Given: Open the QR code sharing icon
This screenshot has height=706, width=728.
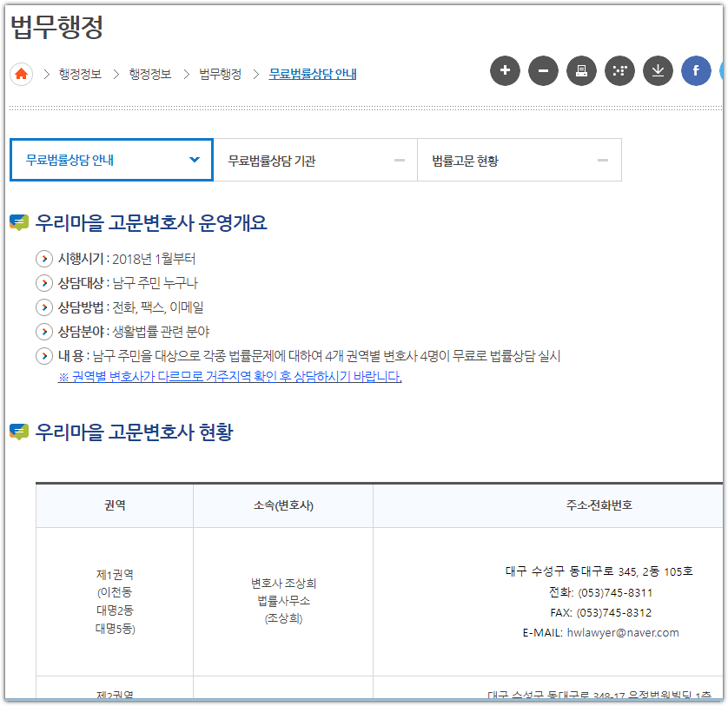Looking at the screenshot, I should 619,71.
